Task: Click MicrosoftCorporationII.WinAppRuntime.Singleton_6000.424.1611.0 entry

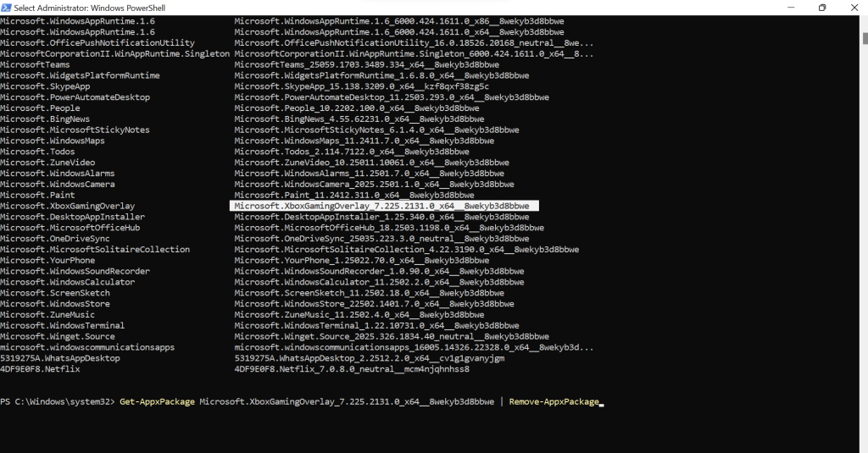Action: point(414,53)
